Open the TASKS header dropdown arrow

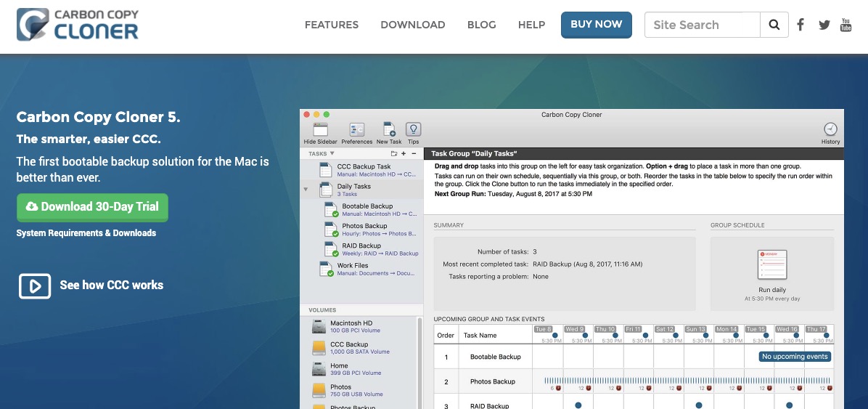click(332, 154)
